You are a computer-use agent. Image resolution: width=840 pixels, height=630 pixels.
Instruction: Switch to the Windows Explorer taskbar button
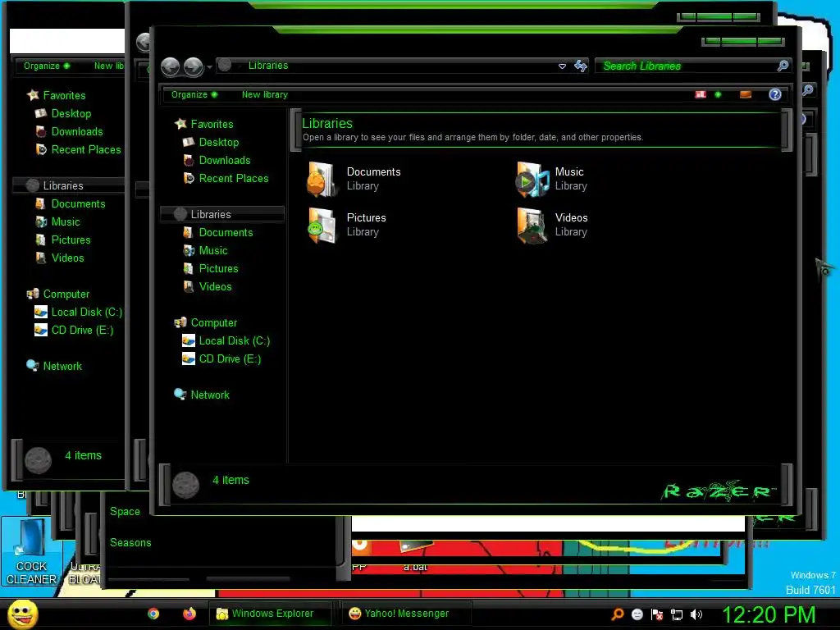click(x=271, y=614)
